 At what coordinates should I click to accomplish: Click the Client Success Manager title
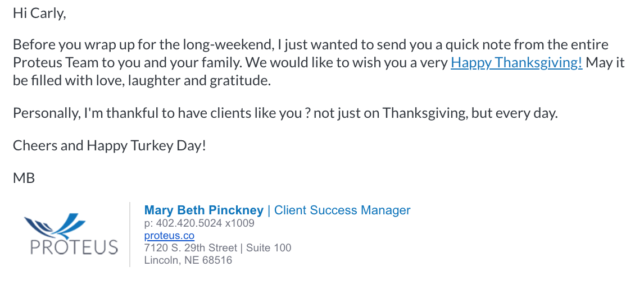pos(342,210)
